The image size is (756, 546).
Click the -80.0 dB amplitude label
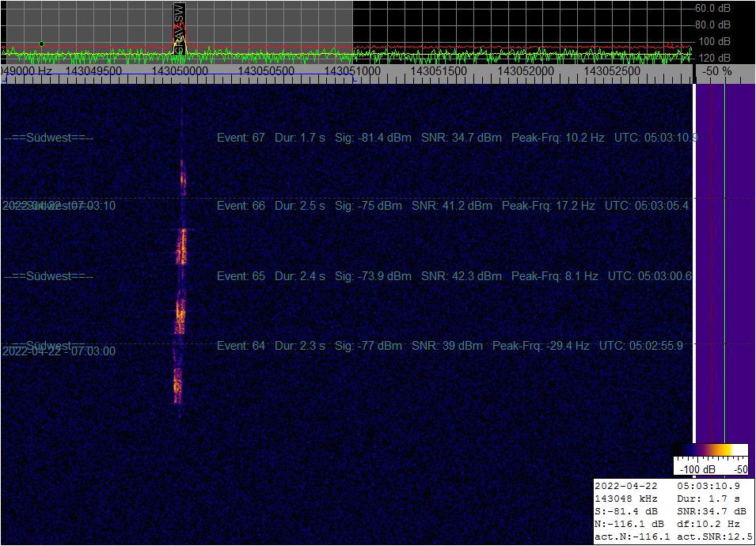pos(712,25)
